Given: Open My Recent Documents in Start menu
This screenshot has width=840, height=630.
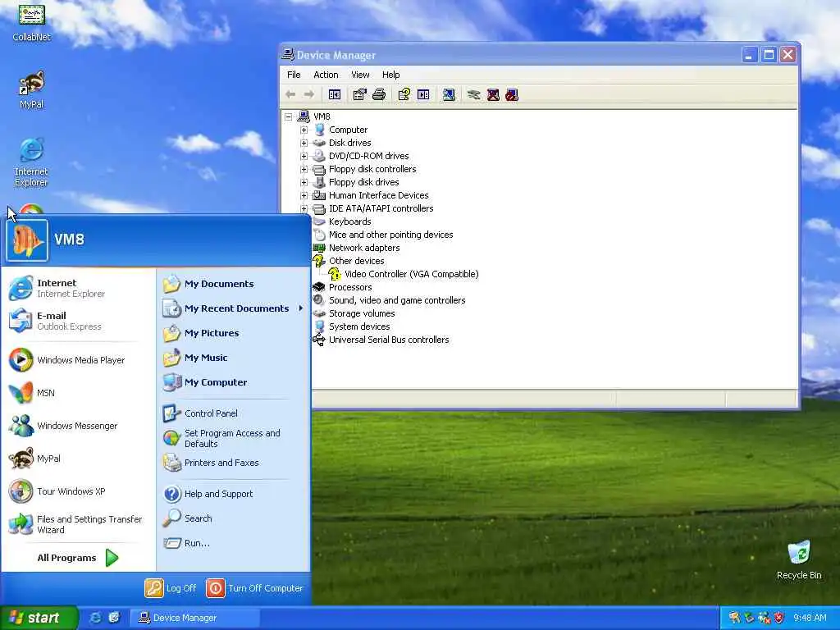Looking at the screenshot, I should coord(234,308).
